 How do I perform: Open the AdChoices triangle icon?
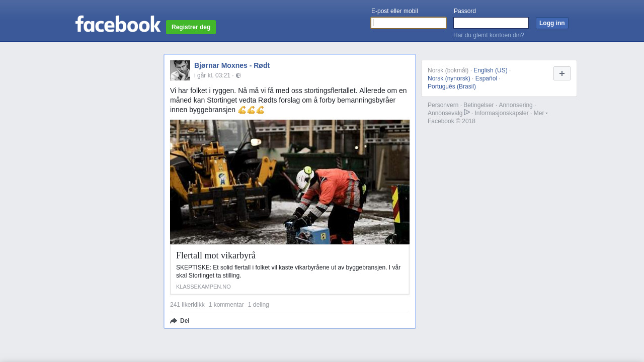pyautogui.click(x=467, y=113)
